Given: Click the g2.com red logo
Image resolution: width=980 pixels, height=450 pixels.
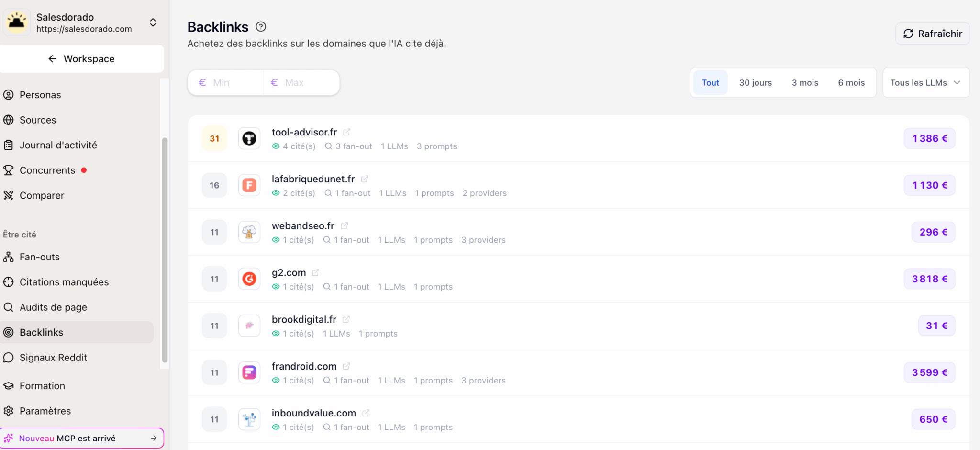Looking at the screenshot, I should (249, 279).
